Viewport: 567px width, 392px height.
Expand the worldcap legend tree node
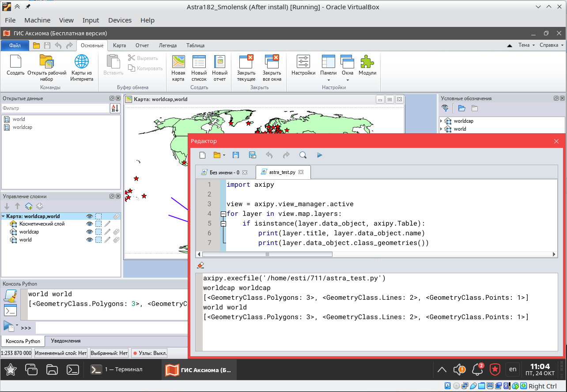(441, 121)
